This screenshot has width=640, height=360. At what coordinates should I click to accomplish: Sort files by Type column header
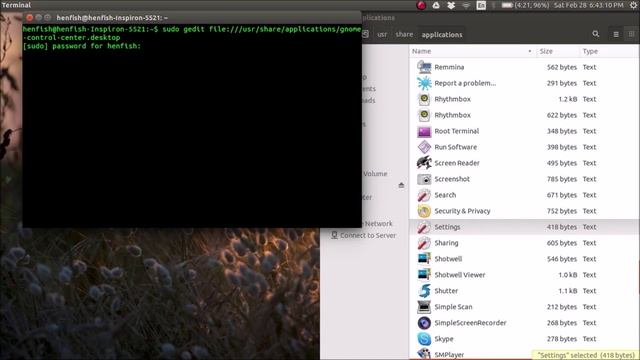click(609, 51)
